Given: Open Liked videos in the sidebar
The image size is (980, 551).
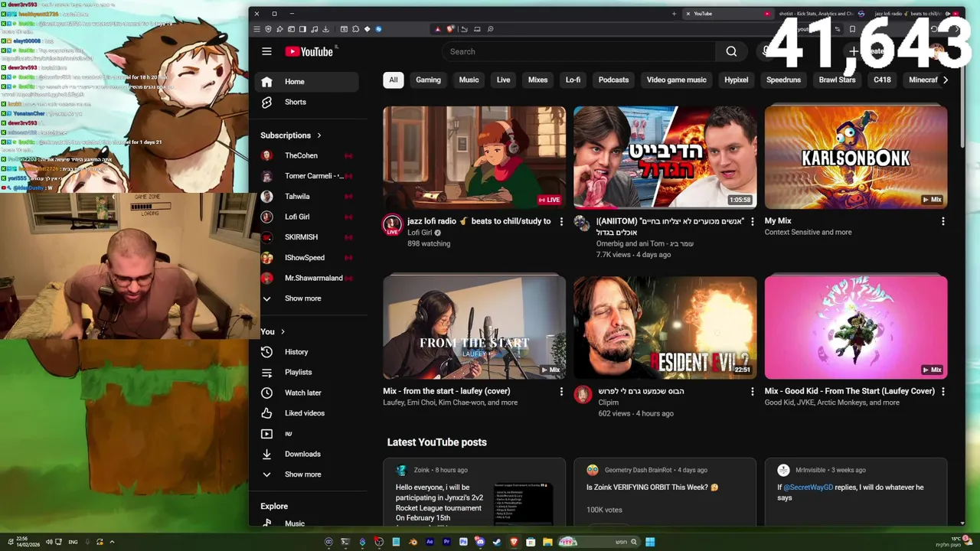Looking at the screenshot, I should tap(306, 413).
